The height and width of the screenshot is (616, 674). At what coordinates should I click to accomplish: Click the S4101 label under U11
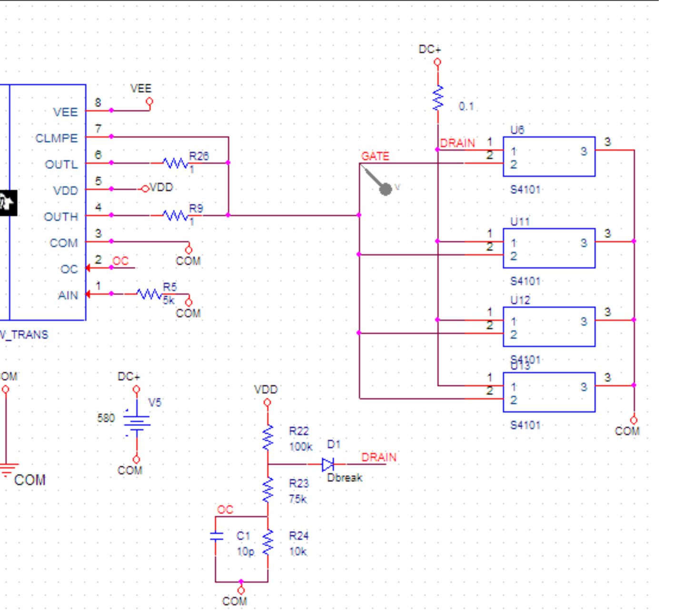click(x=525, y=281)
